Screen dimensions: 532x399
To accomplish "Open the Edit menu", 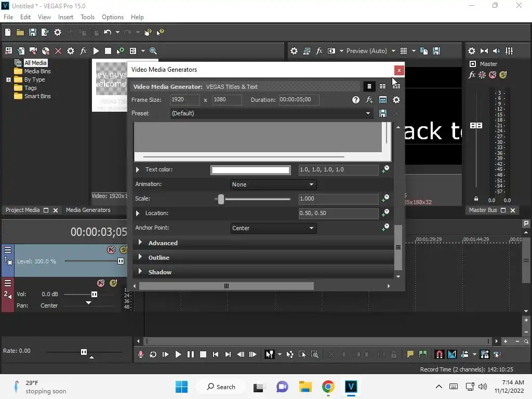I will pos(25,17).
